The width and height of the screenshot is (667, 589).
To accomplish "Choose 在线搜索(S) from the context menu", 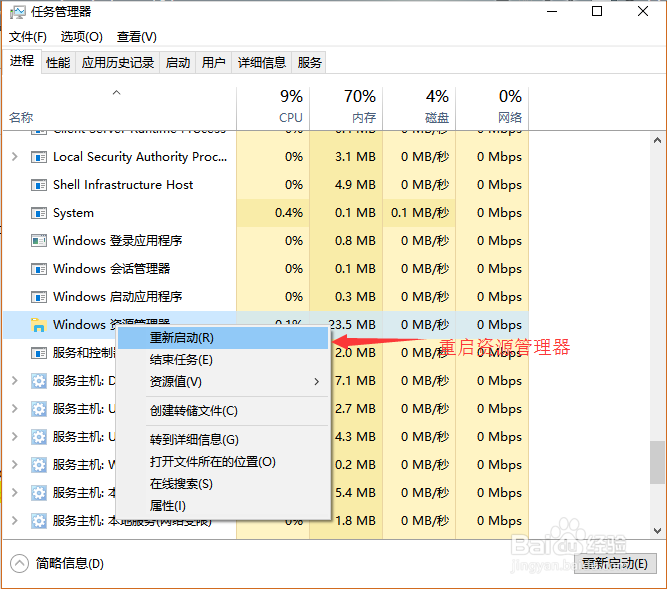I will pos(223,484).
